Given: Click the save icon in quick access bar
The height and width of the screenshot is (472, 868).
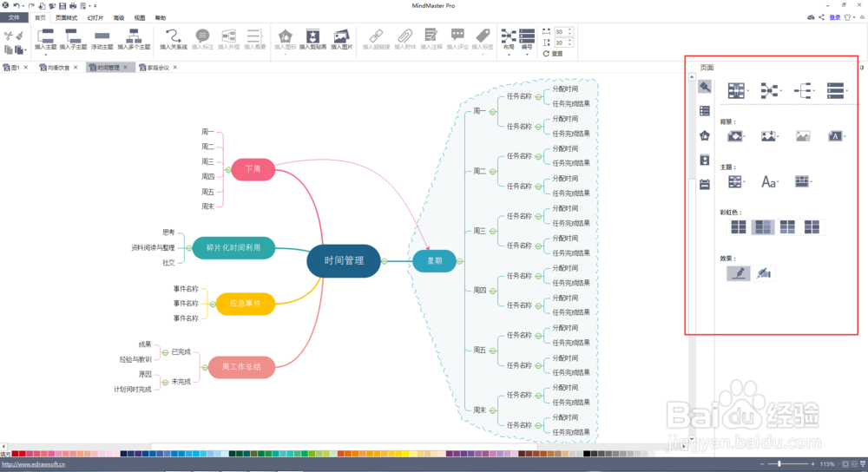Looking at the screenshot, I should pos(62,5).
